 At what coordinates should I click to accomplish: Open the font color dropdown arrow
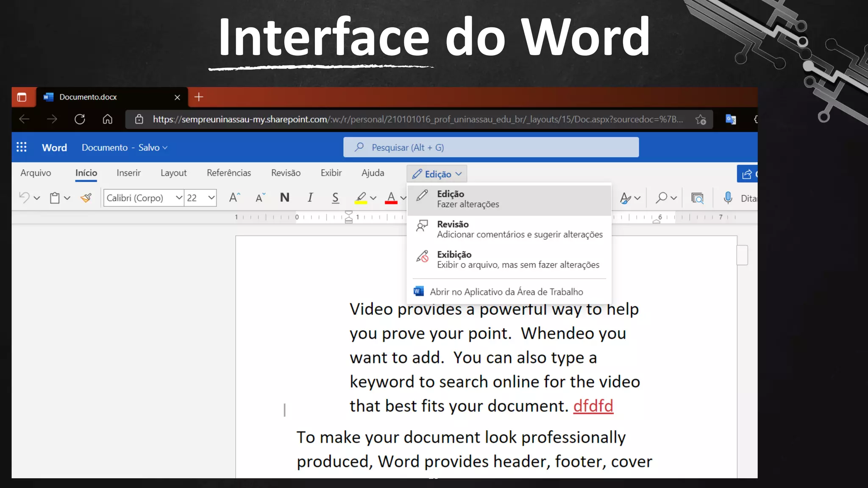pos(403,198)
